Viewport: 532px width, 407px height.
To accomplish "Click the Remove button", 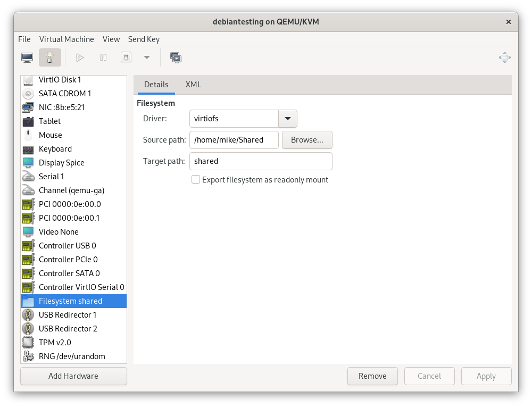I will (372, 376).
